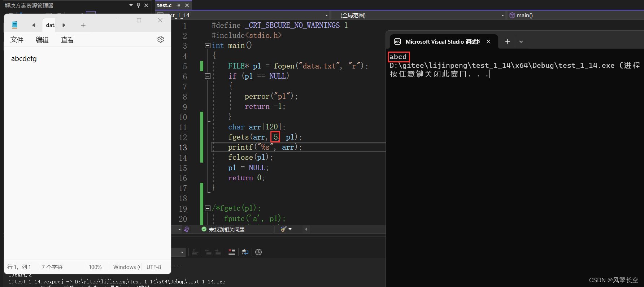Close the test.c editor tab
This screenshot has width=644, height=287.
(187, 5)
